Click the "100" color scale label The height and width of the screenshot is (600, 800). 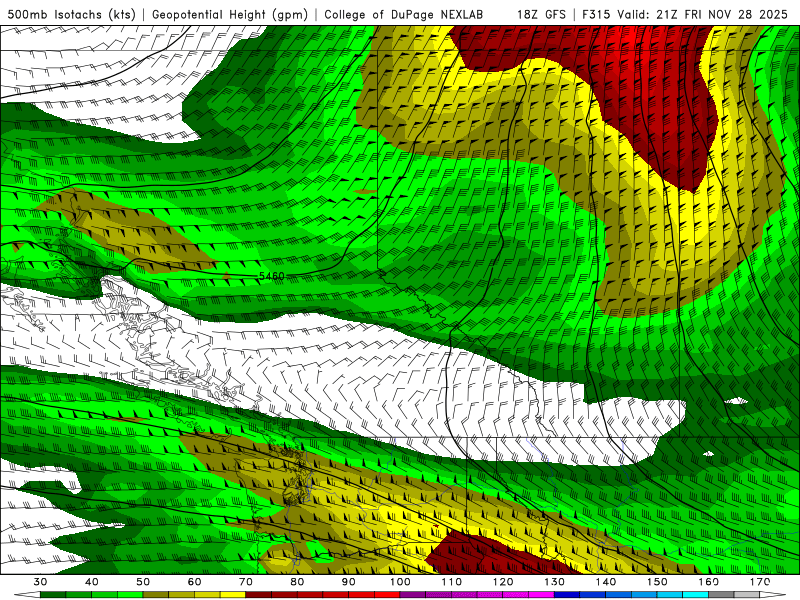coord(400,582)
